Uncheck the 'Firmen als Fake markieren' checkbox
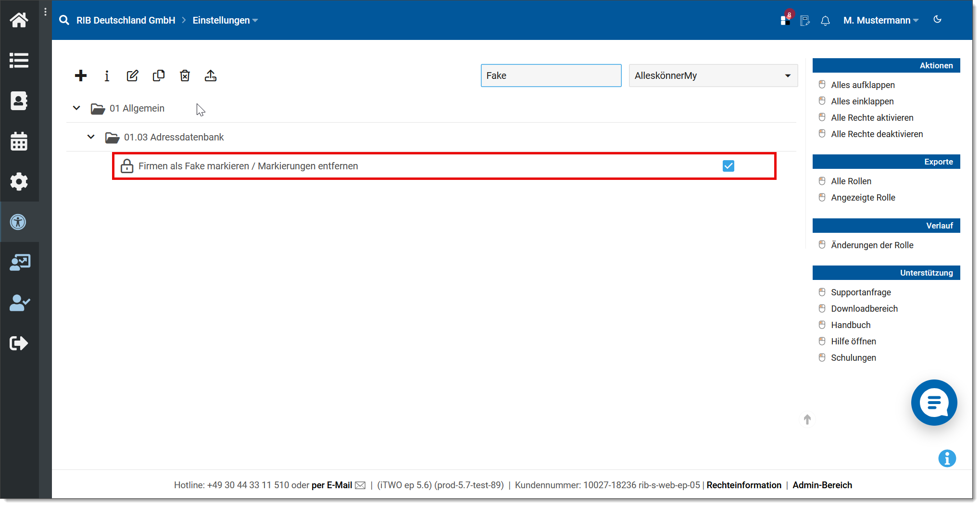This screenshot has height=506, width=980. pyautogui.click(x=728, y=166)
